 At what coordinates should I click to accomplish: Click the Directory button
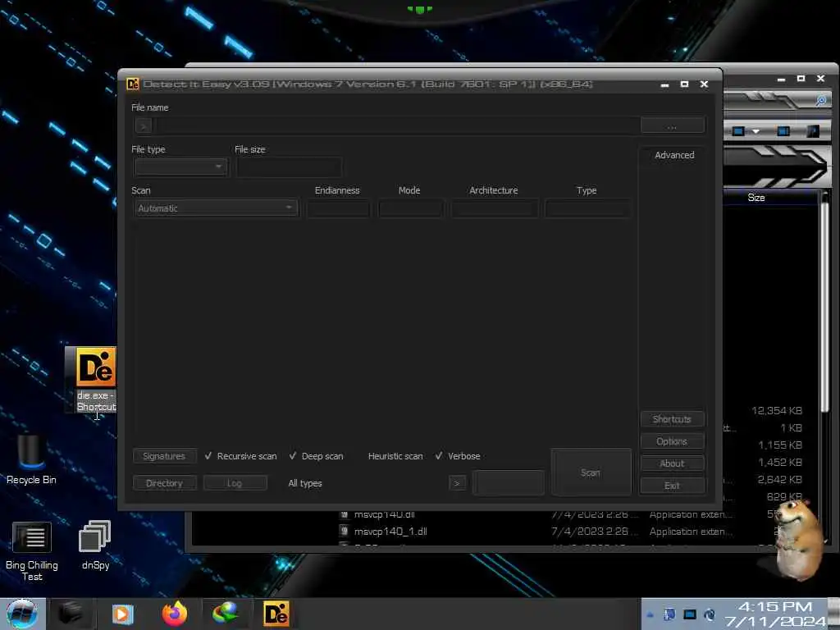tap(164, 483)
